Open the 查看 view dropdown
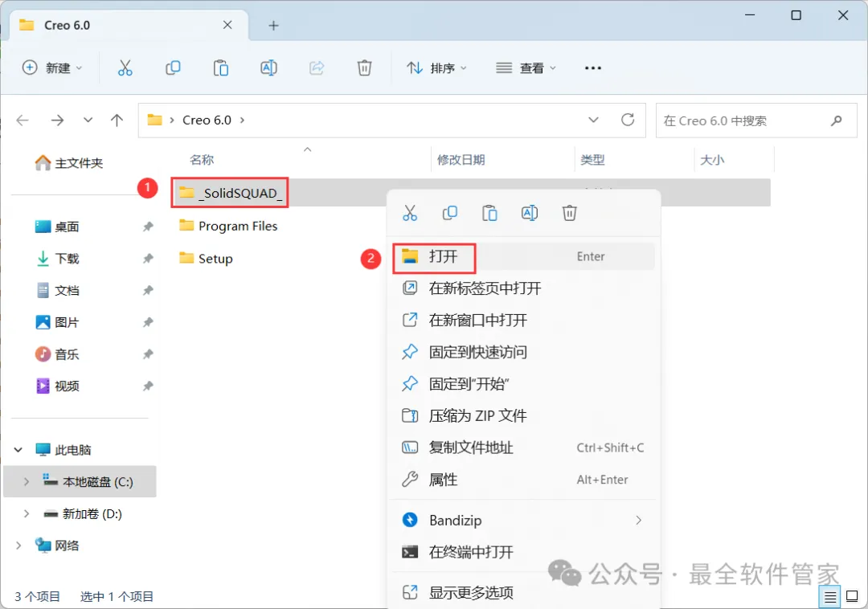 point(526,68)
